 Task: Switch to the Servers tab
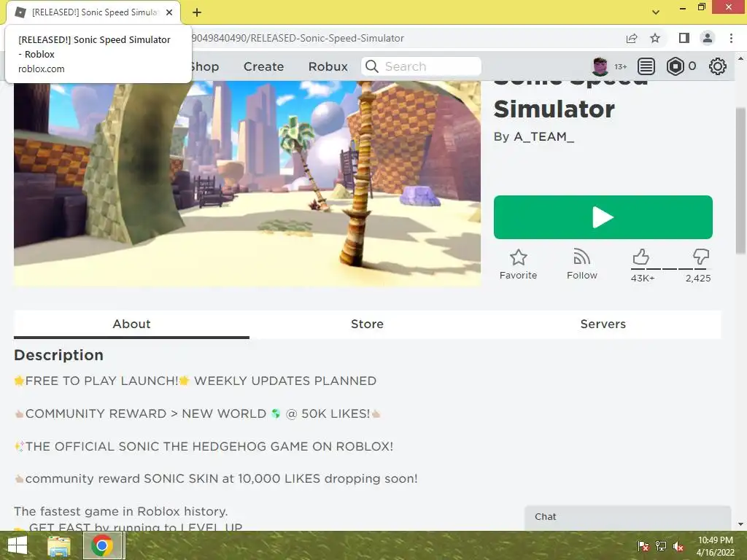603,324
